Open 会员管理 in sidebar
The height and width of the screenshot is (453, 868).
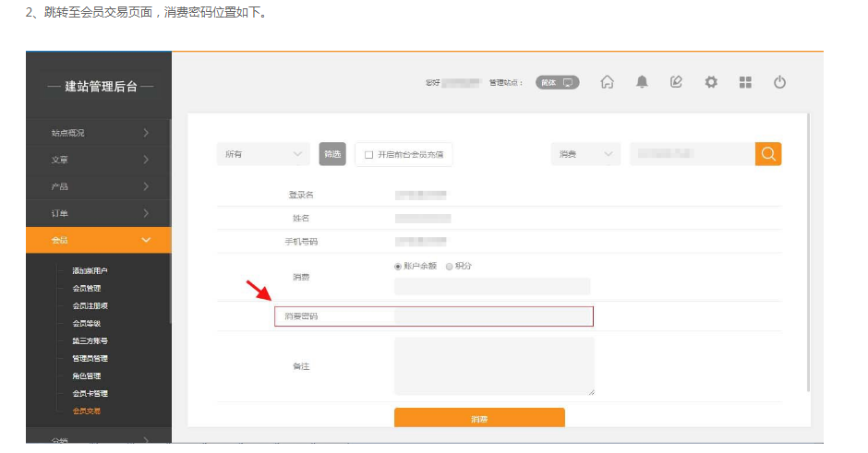(x=87, y=289)
